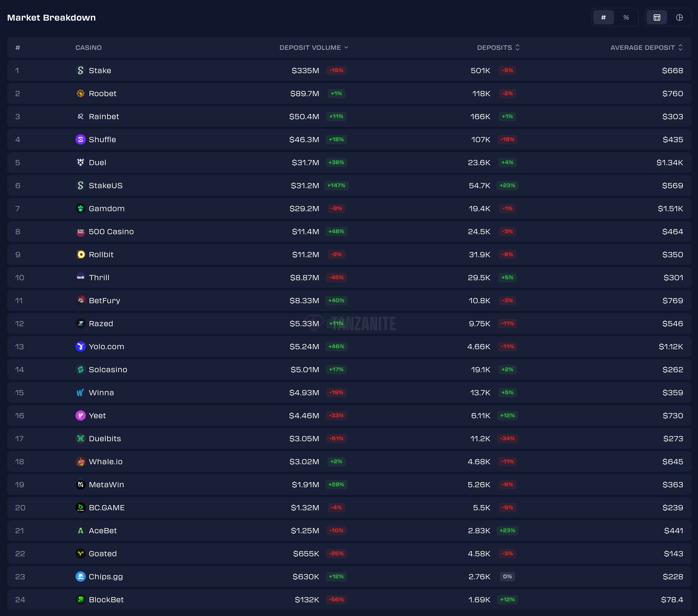Click the Roobet logo icon
The height and width of the screenshot is (616, 698).
80,93
